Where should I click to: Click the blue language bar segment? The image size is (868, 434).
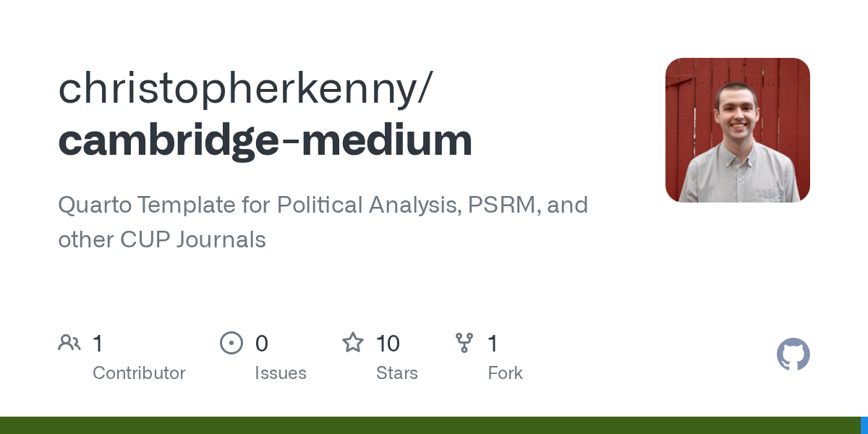[x=864, y=425]
